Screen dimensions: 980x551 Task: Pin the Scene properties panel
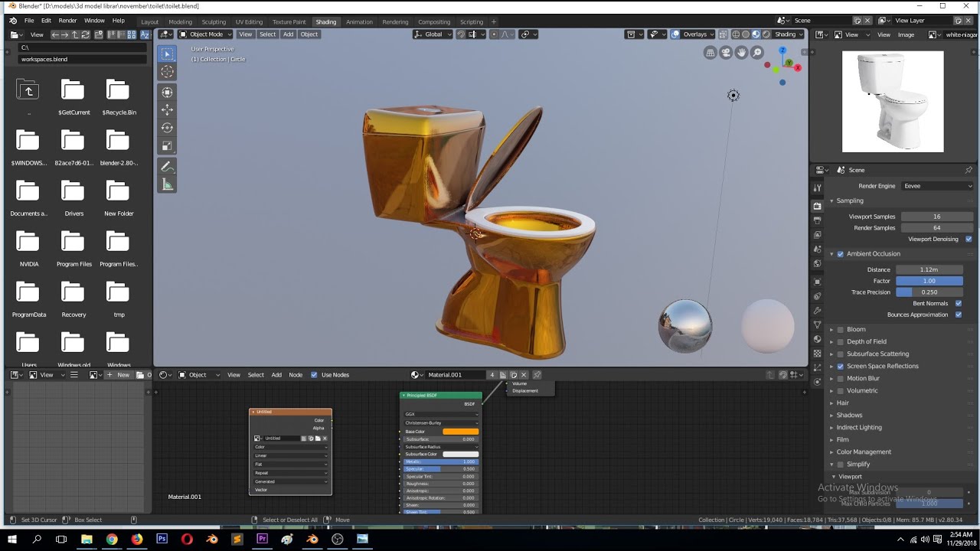pos(969,170)
